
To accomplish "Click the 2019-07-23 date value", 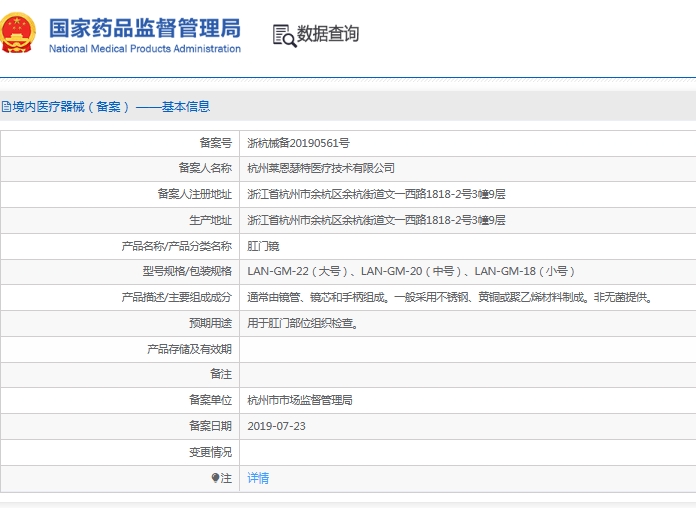I will [276, 426].
